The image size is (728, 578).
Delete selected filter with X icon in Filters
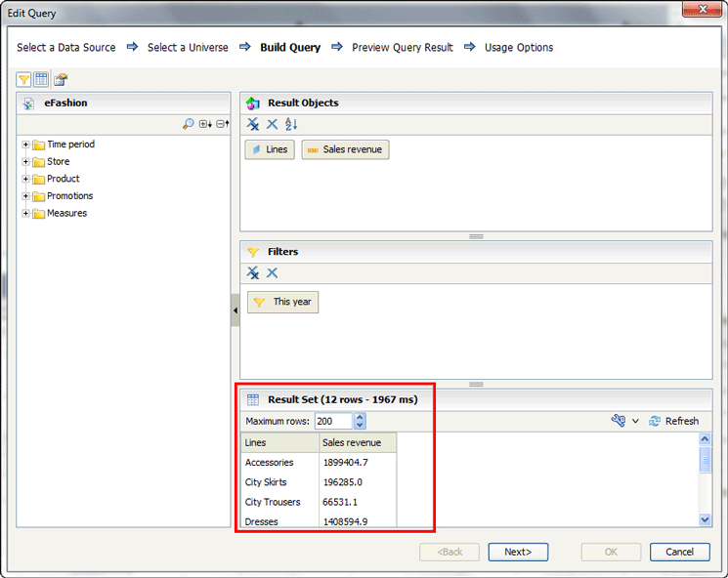pyautogui.click(x=273, y=273)
